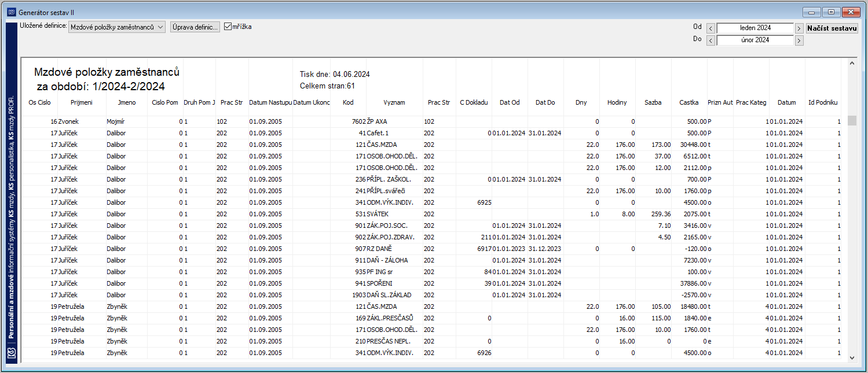Screen dimensions: 868x373
Task: Go to previous month in Do field
Action: (710, 40)
